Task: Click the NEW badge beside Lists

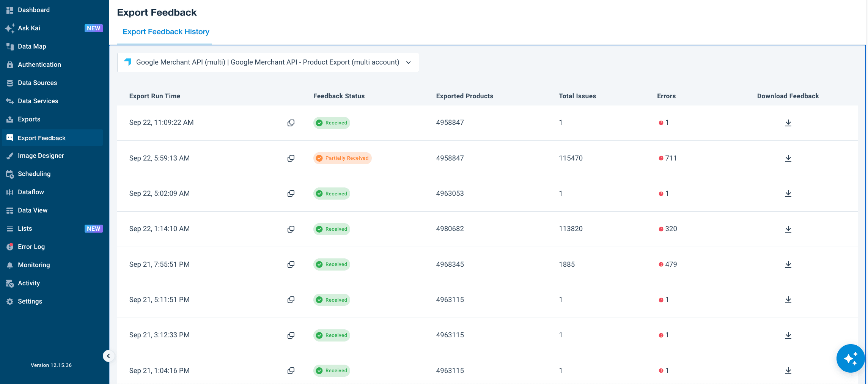Action: pos(93,228)
